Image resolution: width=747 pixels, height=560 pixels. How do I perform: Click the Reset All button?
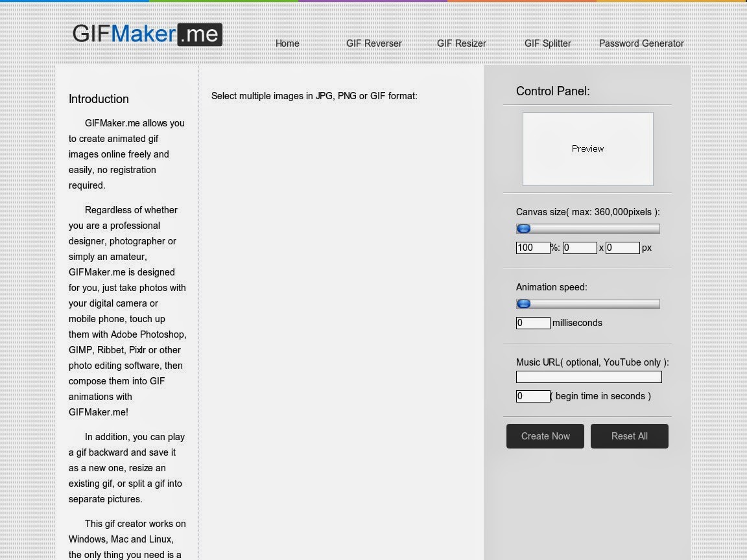coord(630,436)
